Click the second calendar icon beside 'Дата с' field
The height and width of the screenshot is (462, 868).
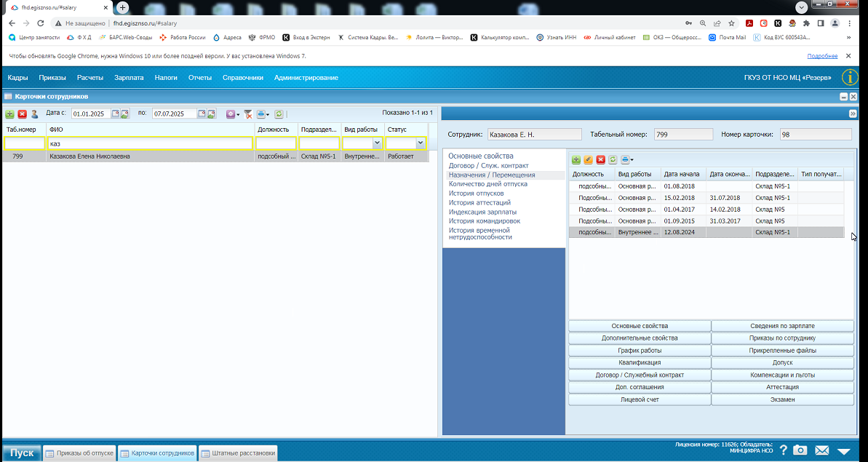(x=125, y=114)
